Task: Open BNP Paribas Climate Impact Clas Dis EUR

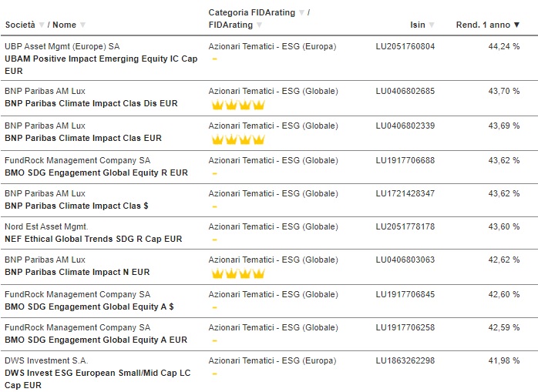Action: [x=91, y=103]
